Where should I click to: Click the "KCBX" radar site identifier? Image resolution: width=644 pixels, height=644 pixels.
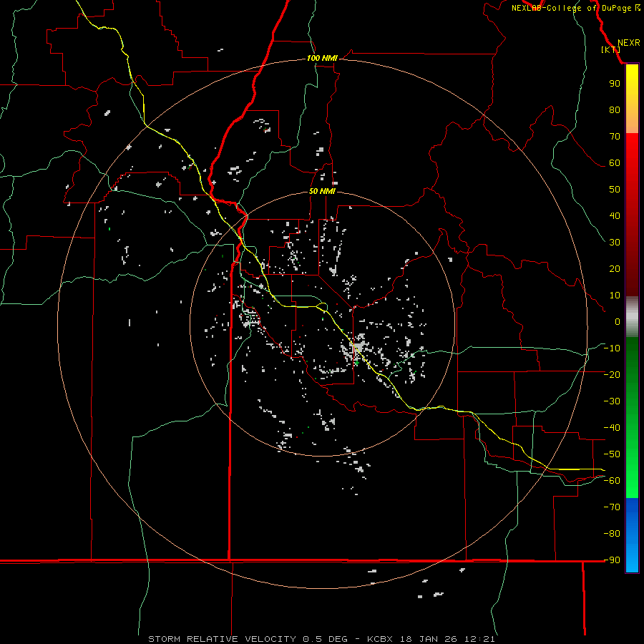tap(379, 639)
